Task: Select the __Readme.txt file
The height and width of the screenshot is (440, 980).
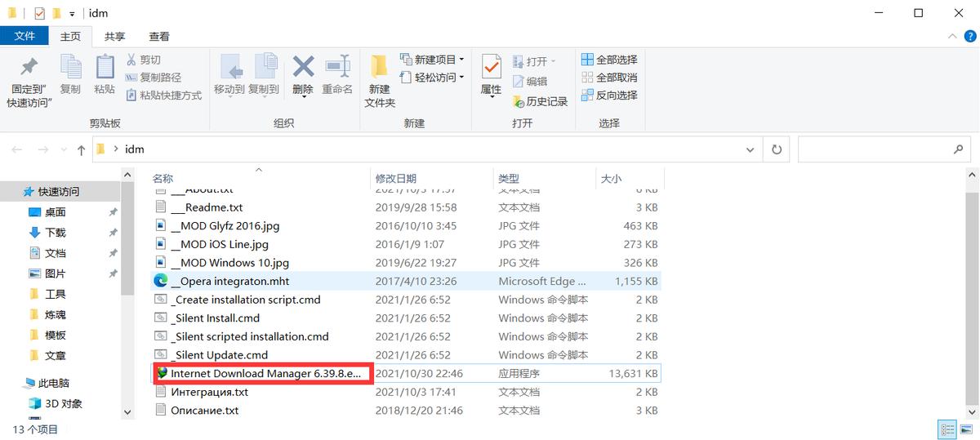Action: 207,207
